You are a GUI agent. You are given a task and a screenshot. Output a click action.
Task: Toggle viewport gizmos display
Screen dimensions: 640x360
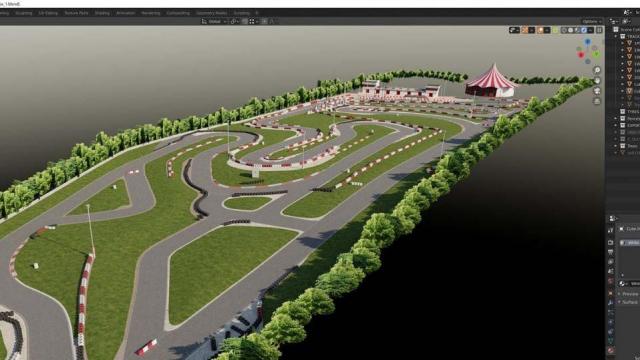[525, 30]
